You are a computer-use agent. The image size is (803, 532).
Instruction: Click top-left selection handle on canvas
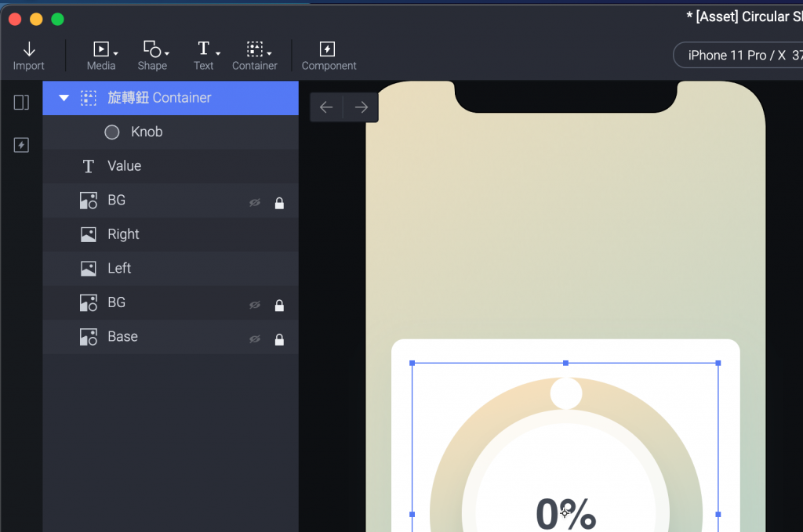pyautogui.click(x=412, y=364)
